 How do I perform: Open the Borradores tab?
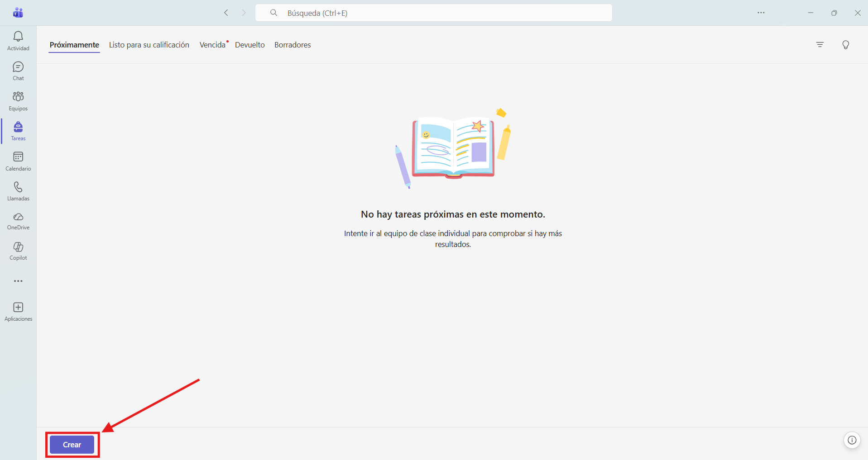[x=293, y=45]
